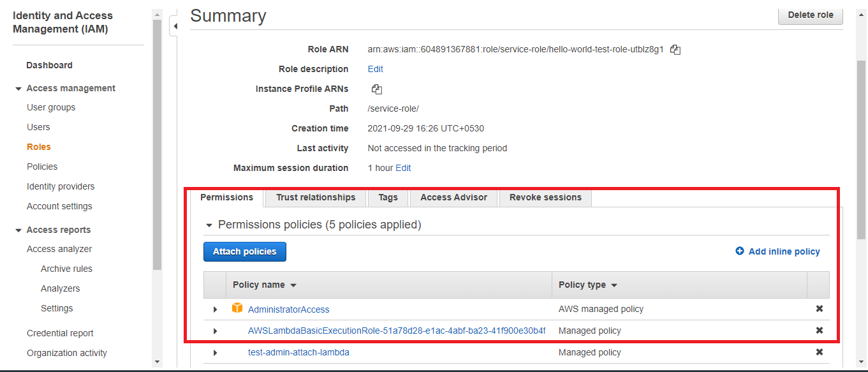Edit the maximum session duration
Screen dimensions: 868x372
pos(403,168)
